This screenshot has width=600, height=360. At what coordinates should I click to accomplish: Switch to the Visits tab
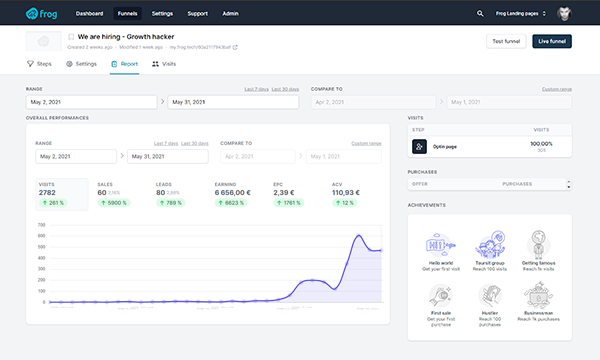[x=164, y=64]
